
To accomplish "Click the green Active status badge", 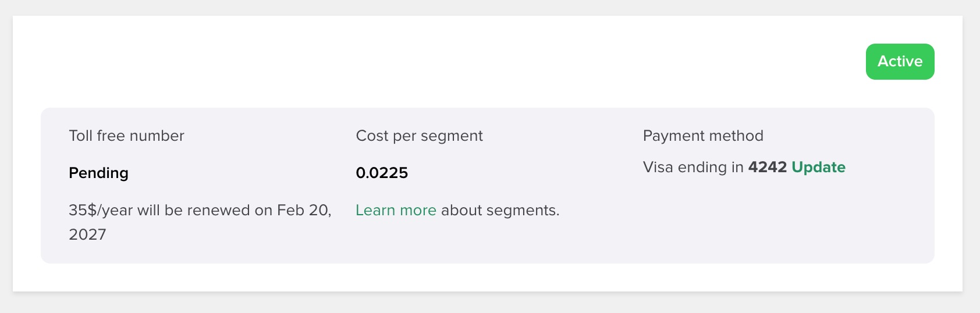I will [x=900, y=62].
